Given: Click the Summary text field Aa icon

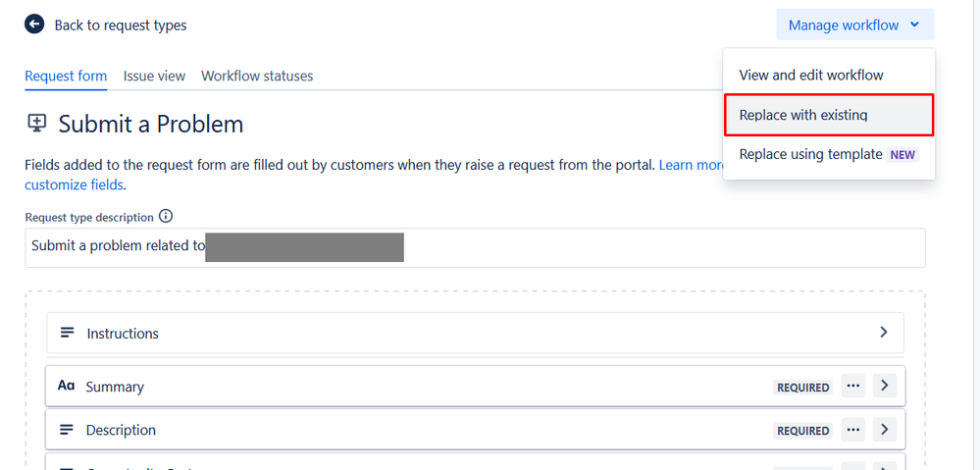Looking at the screenshot, I should [x=67, y=386].
